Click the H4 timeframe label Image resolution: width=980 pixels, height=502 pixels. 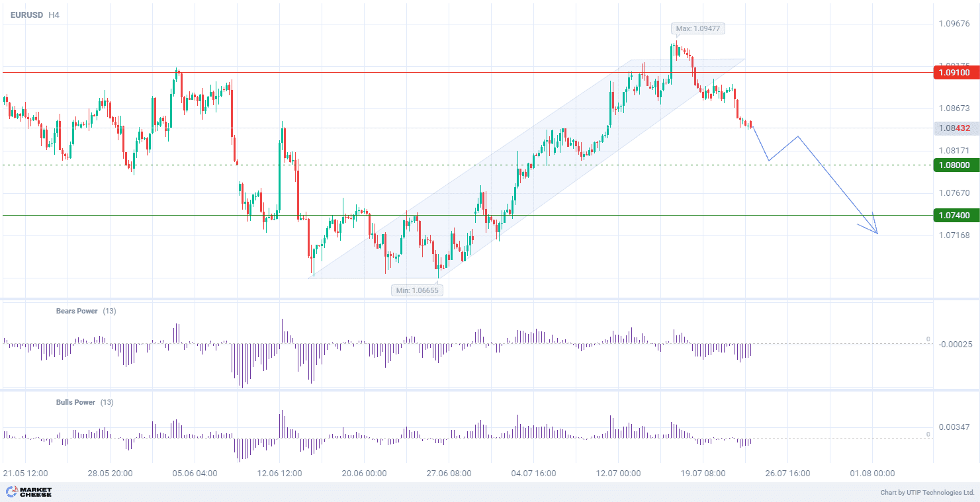(x=54, y=15)
